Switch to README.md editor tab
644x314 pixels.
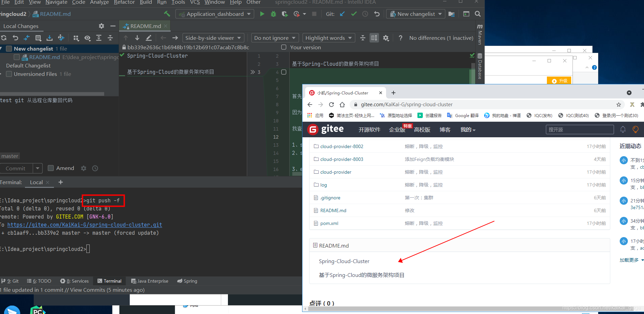[145, 26]
